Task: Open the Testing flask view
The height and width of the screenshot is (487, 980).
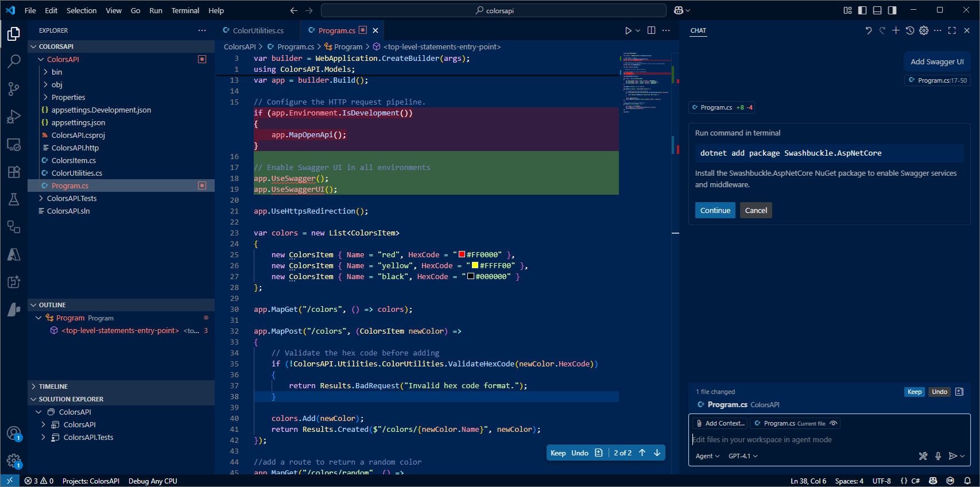Action: (x=14, y=199)
